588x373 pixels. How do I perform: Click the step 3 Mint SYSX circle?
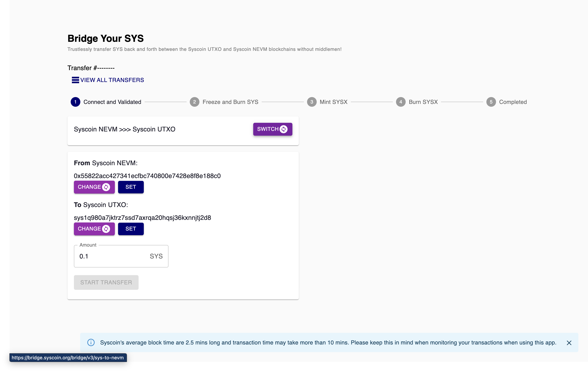[x=312, y=102]
